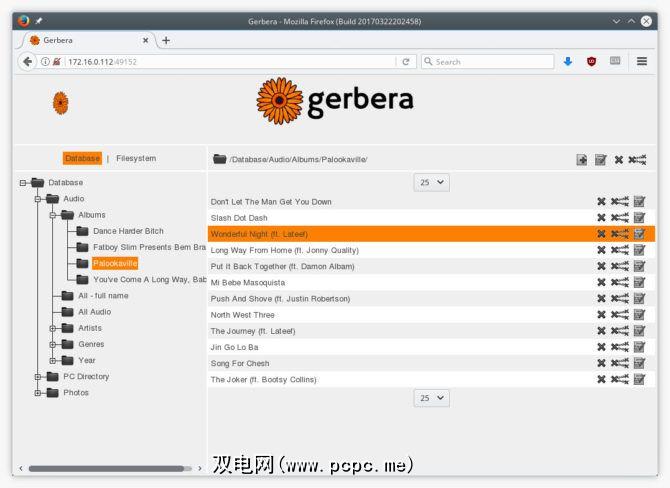The image size is (670, 488).
Task: Open Fatboy Slim Presents Bem Bra album
Action: coord(150,247)
